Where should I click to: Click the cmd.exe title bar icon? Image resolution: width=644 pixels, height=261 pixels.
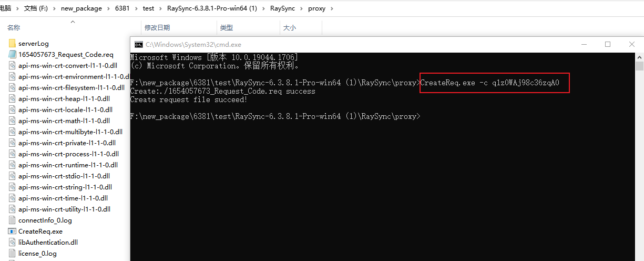[139, 45]
